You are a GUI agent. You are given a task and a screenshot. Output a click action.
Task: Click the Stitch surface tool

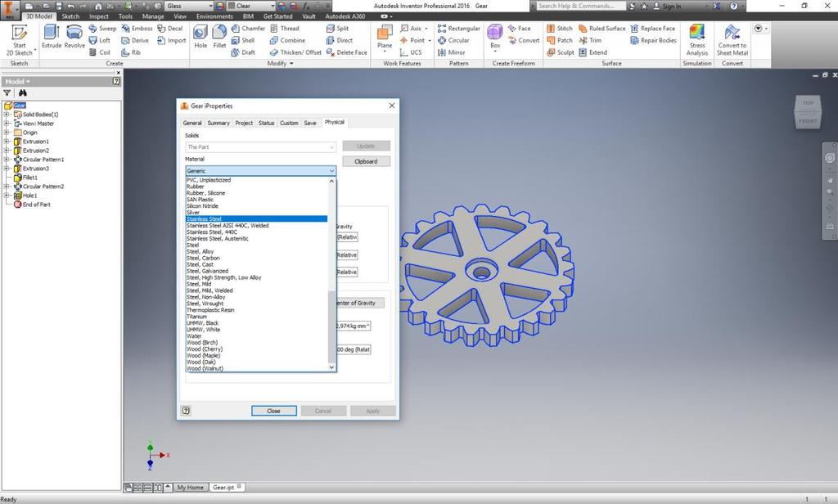[560, 29]
